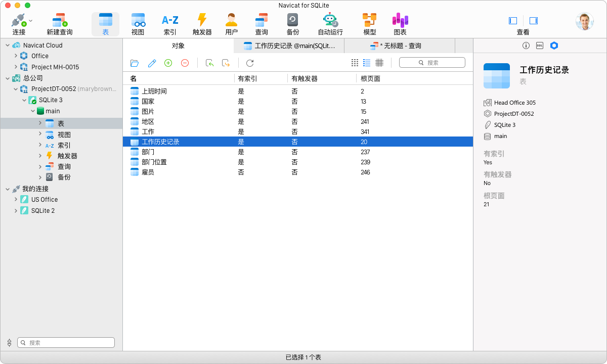The image size is (607, 364).
Task: Click the delete table minus icon
Action: pos(185,63)
